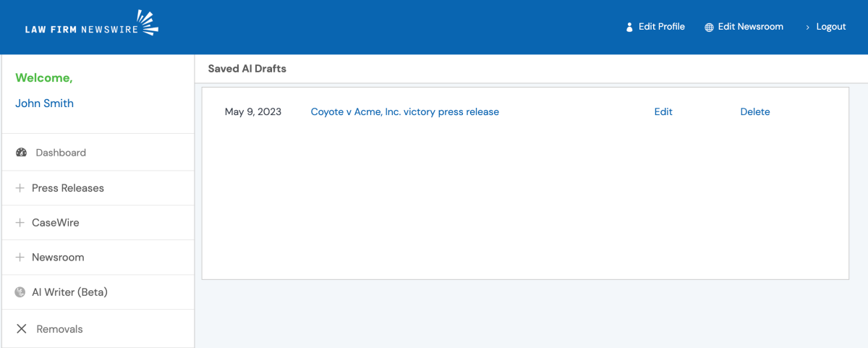Viewport: 868px width, 348px height.
Task: Open the AI Writer (Beta) menu item
Action: [69, 292]
